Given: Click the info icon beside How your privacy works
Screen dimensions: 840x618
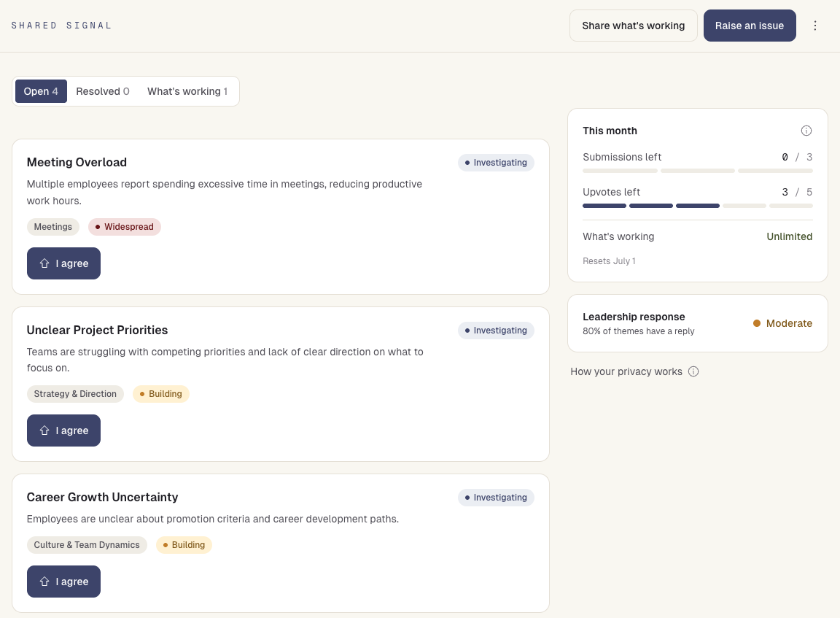Looking at the screenshot, I should pyautogui.click(x=693, y=371).
